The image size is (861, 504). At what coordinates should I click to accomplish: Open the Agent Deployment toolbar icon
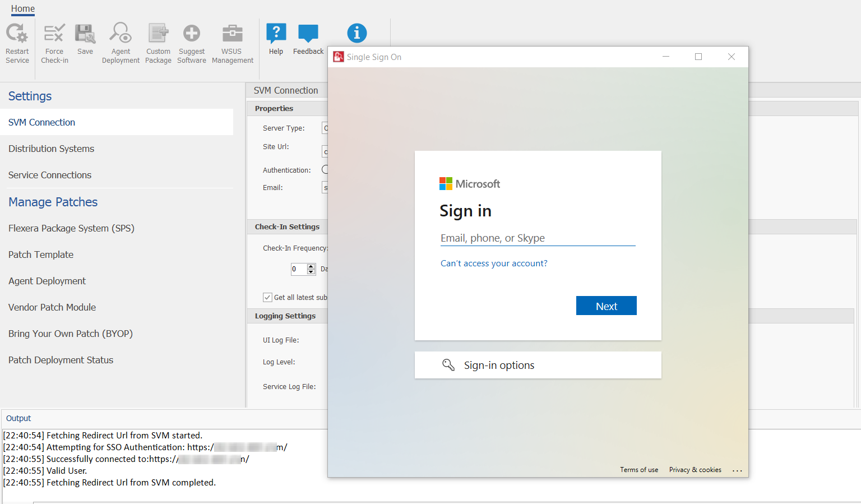(121, 34)
